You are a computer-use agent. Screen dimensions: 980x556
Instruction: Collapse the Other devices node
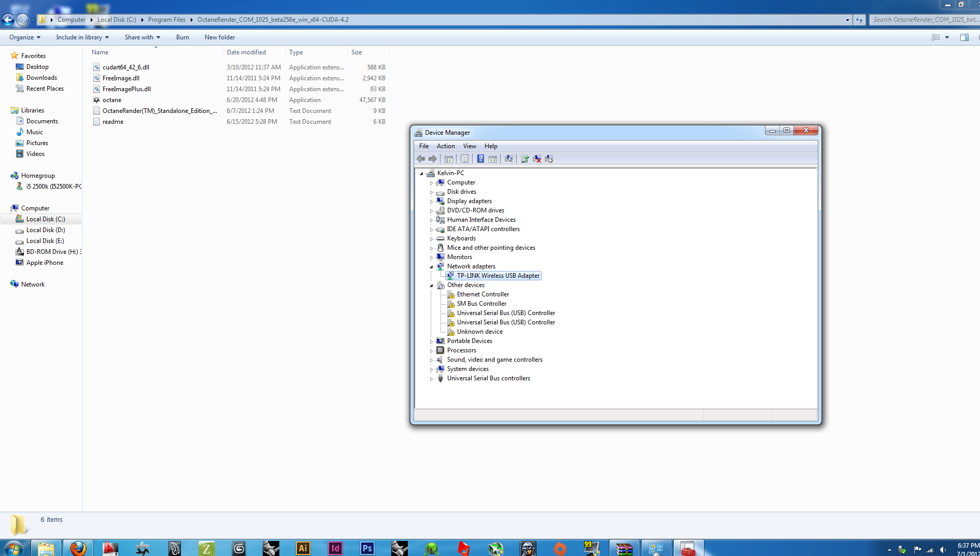pos(431,286)
